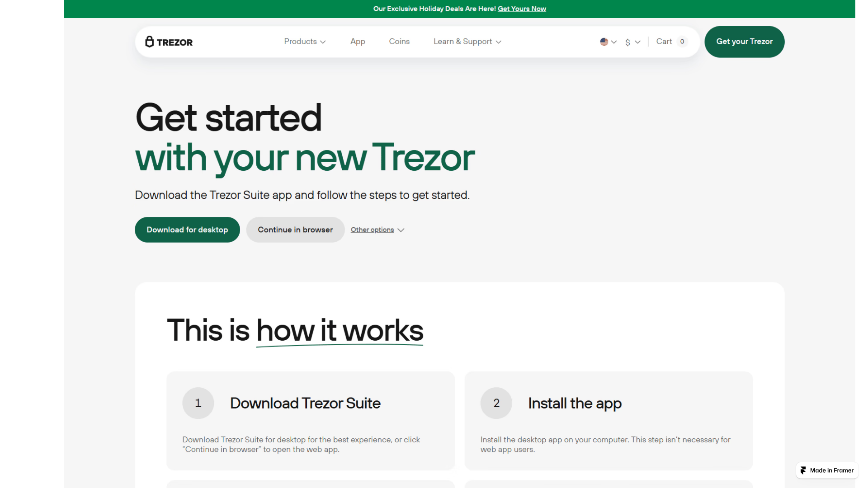This screenshot has height=488, width=868.
Task: Expand the Products menu
Action: [305, 42]
